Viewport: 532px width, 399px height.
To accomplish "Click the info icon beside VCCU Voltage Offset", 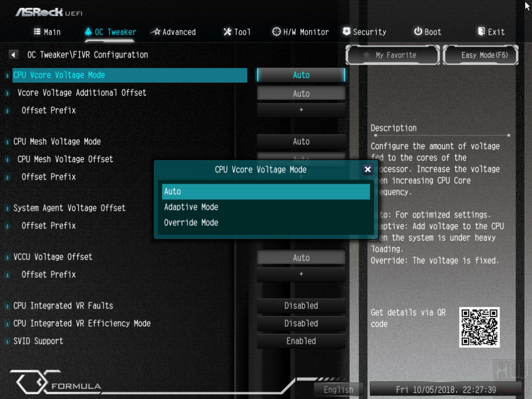I will click(x=7, y=257).
